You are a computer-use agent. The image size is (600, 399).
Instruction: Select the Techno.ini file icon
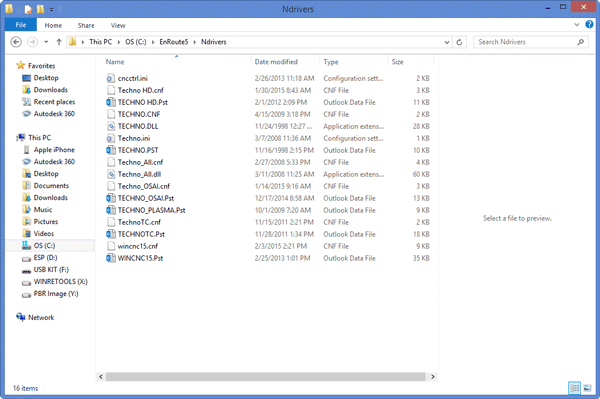click(x=111, y=138)
